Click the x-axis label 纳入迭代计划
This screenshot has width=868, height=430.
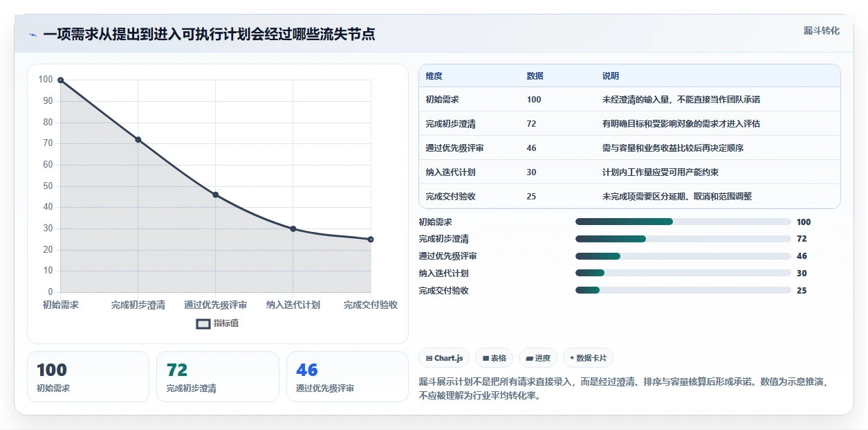pos(293,305)
